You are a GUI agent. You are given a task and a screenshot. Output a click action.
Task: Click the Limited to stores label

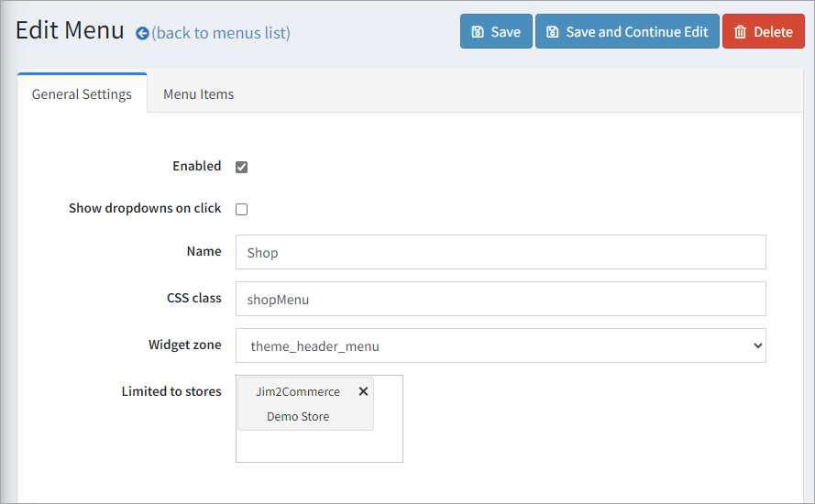[171, 391]
